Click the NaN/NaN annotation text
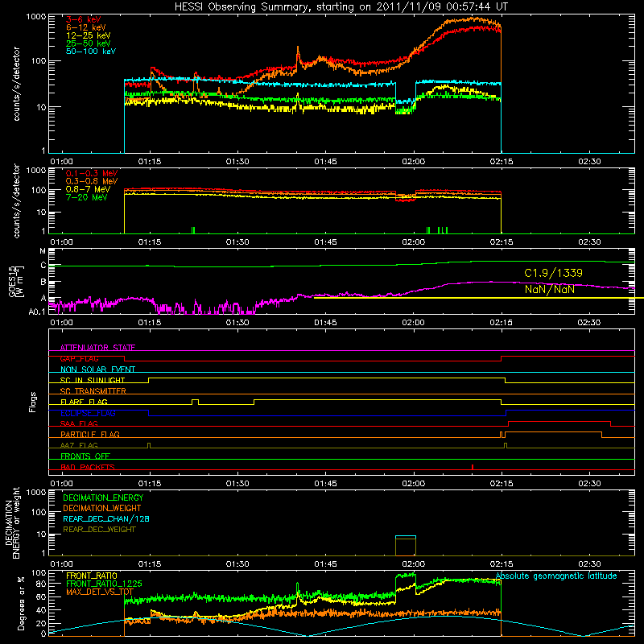Screen dimensions: 644x644 click(x=550, y=289)
